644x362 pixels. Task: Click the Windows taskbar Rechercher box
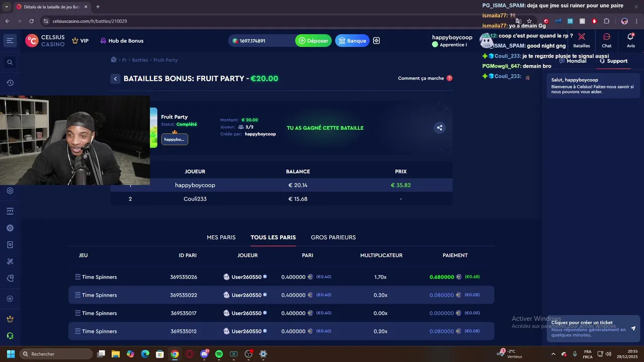(x=56, y=354)
